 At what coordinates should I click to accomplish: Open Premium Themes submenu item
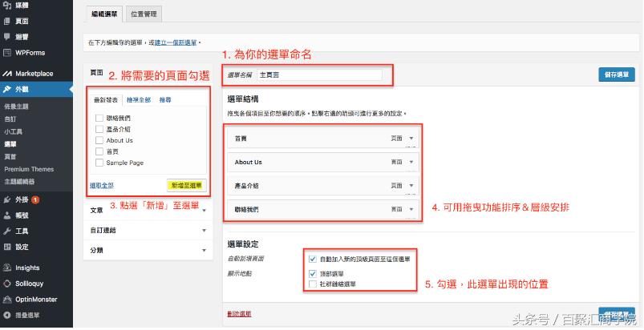coord(29,169)
